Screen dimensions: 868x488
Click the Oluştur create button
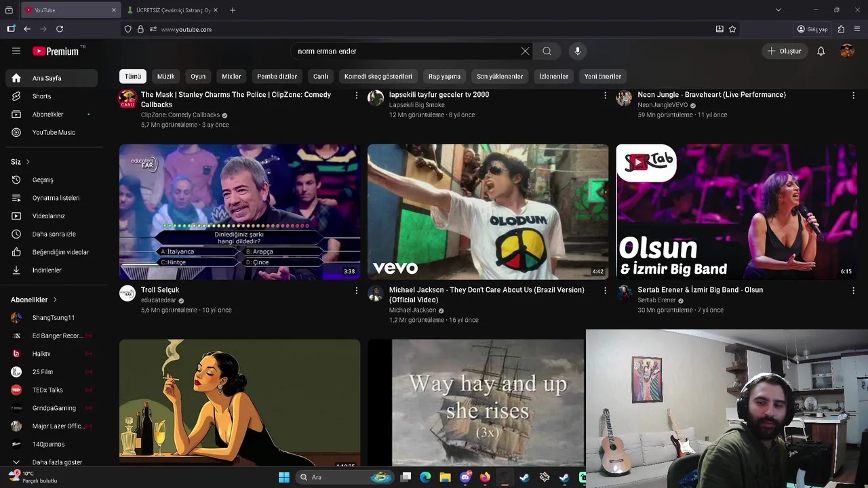(785, 51)
